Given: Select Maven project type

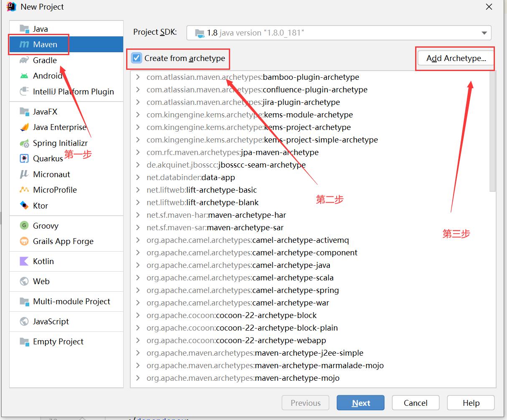Looking at the screenshot, I should click(x=66, y=44).
